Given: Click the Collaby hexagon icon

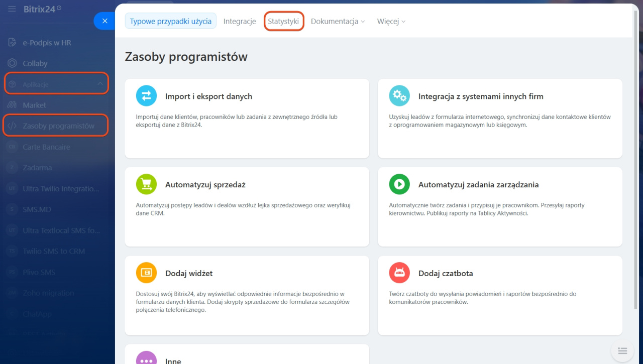Looking at the screenshot, I should pos(13,63).
